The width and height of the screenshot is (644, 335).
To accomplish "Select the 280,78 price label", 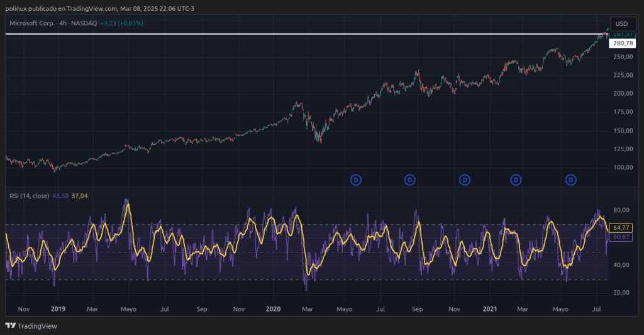I will [623, 43].
